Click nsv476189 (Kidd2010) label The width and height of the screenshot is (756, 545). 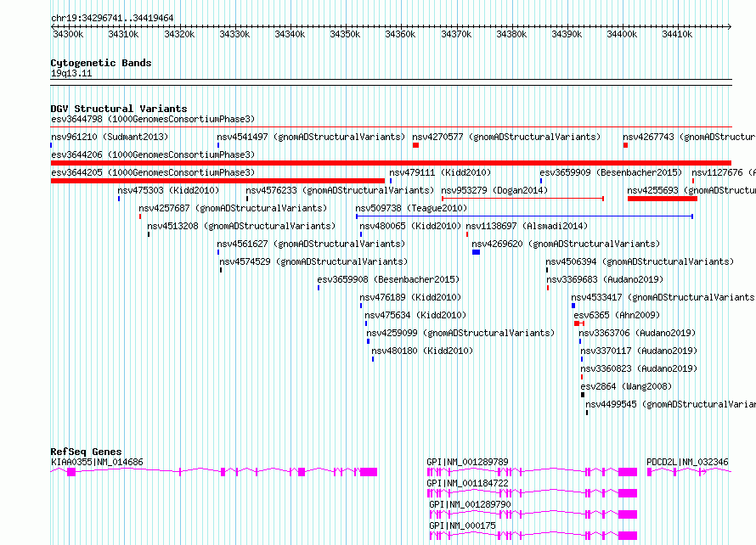(410, 297)
